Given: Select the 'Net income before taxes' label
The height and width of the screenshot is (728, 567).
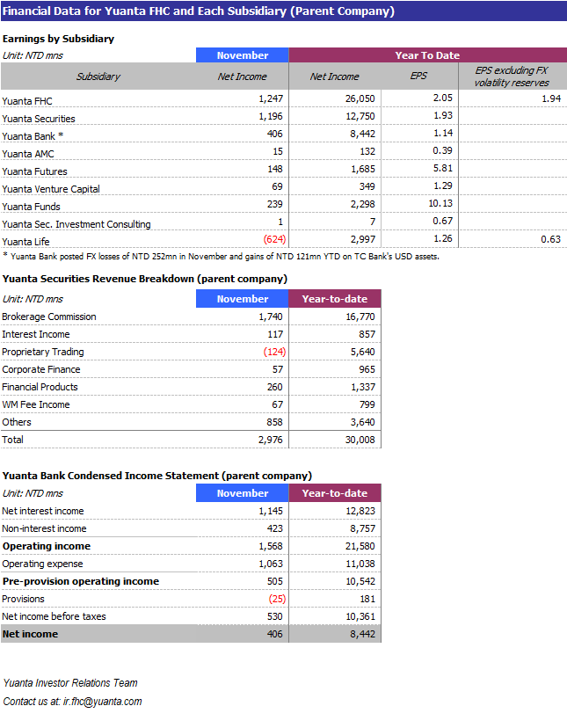Looking at the screenshot, I should [54, 616].
